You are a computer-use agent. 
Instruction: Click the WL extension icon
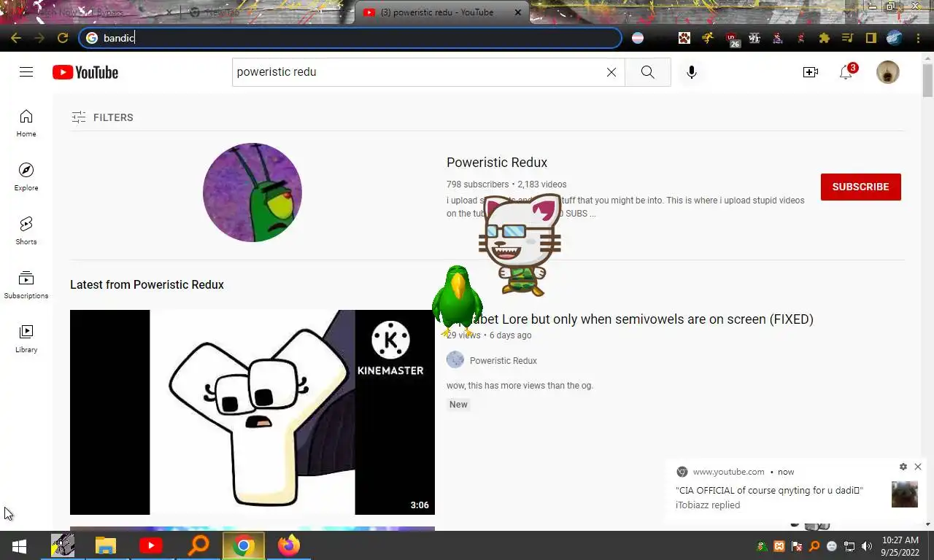coord(754,38)
